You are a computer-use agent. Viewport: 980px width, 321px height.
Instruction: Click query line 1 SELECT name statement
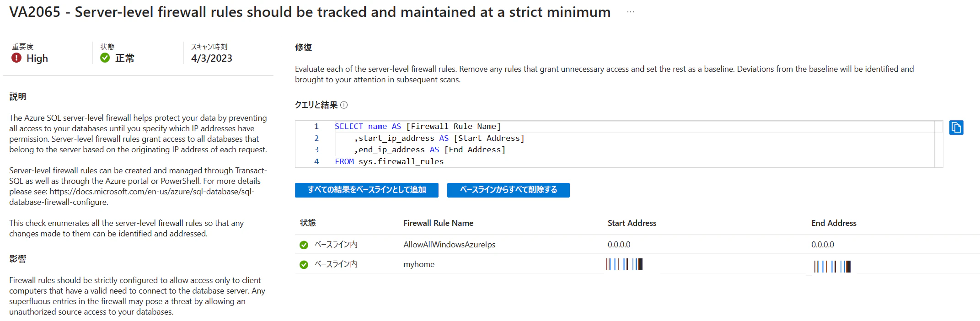tap(418, 126)
